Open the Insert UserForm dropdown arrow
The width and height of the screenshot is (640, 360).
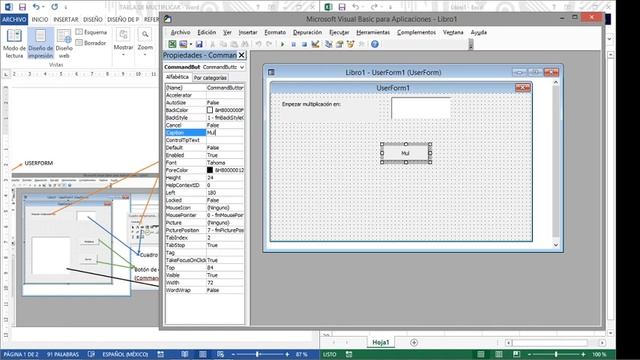pos(190,44)
